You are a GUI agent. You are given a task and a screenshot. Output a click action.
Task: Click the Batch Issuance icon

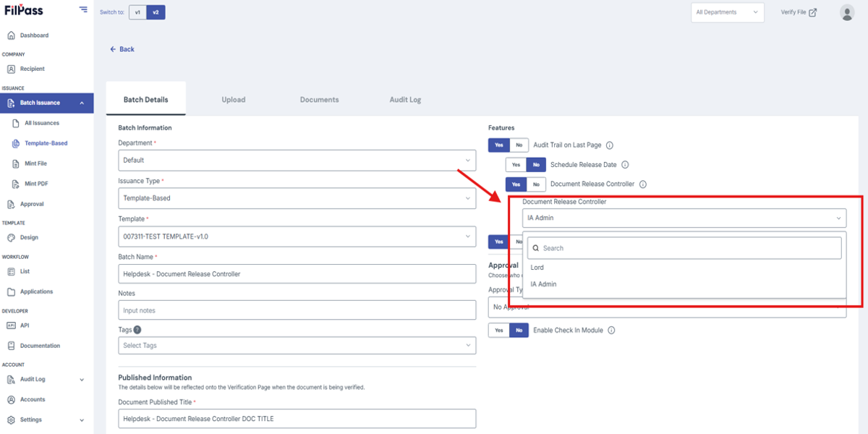coord(11,103)
